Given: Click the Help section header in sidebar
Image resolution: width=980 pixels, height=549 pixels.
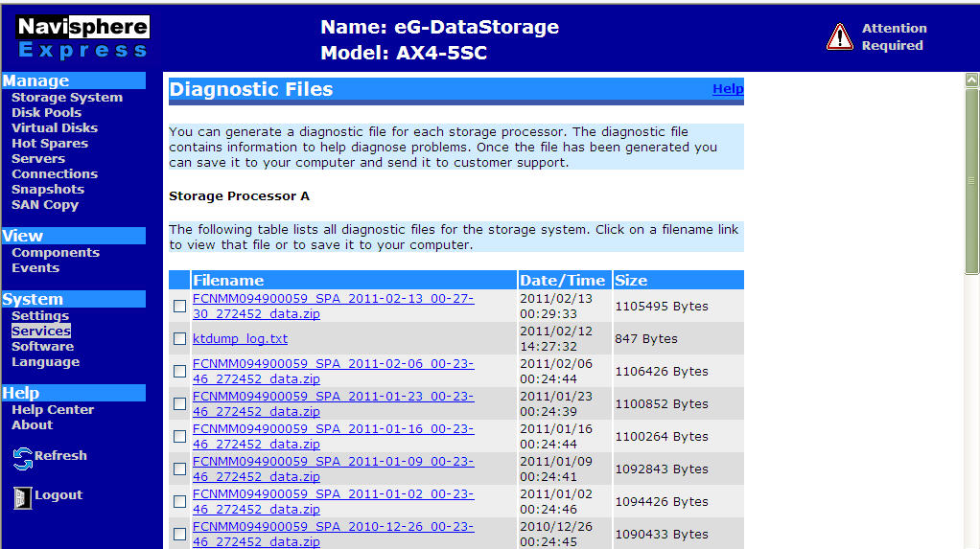Looking at the screenshot, I should coord(74,393).
